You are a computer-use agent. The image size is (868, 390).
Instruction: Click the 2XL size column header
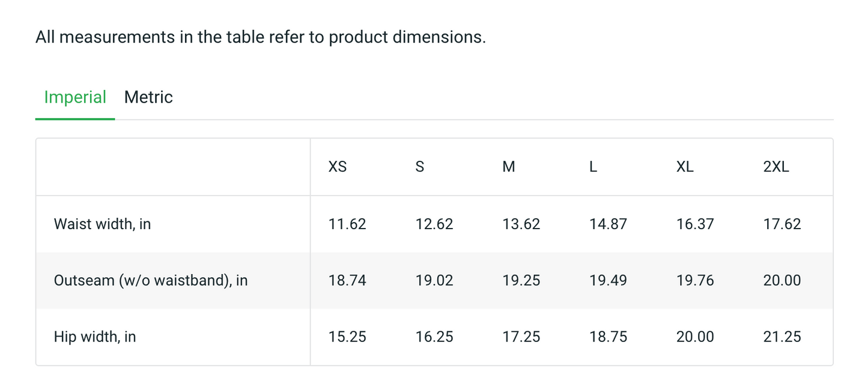pos(776,167)
